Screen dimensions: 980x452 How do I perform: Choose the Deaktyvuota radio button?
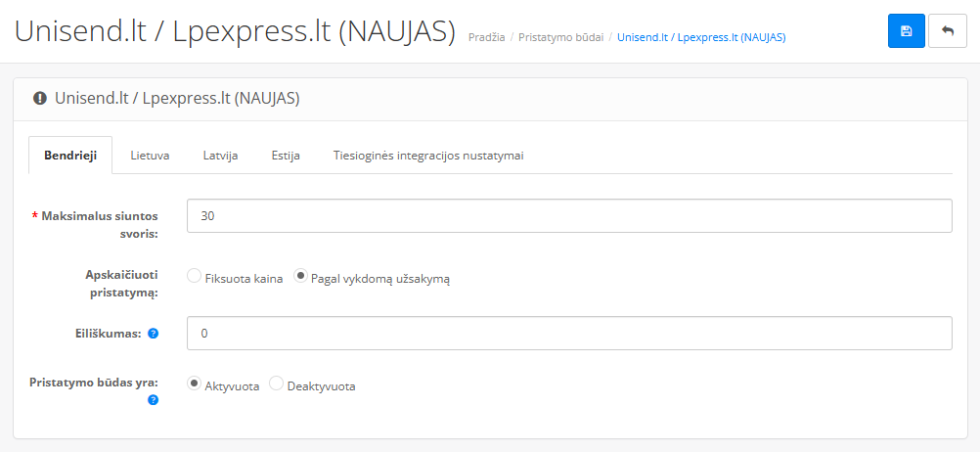coord(276,384)
